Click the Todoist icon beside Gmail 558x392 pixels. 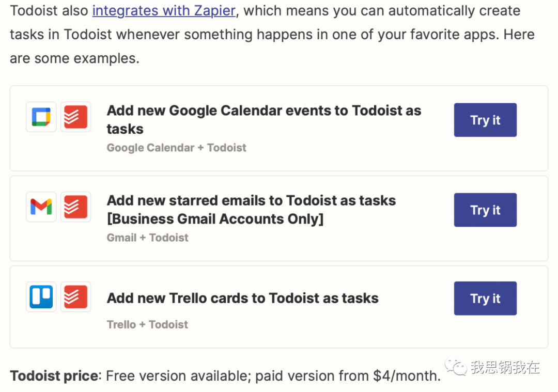(75, 207)
